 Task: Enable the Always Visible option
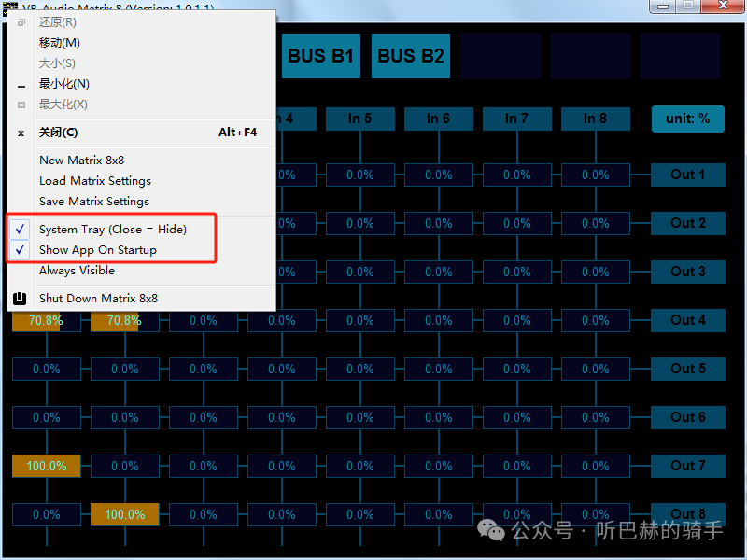(77, 271)
